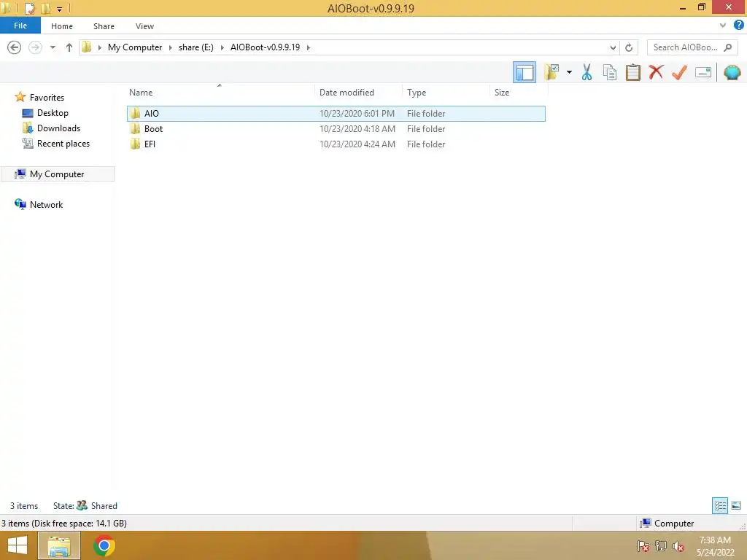The image size is (747, 560).
Task: Open the File menu
Action: pos(20,26)
